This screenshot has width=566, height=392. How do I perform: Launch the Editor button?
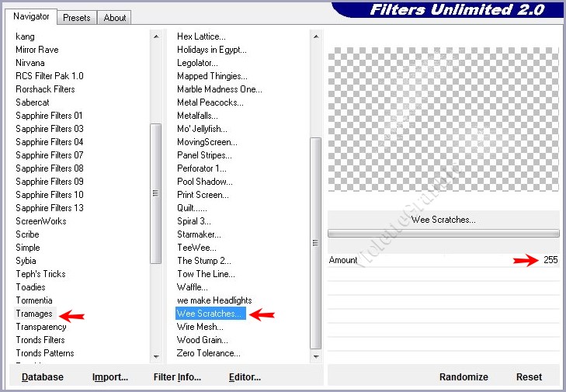point(245,377)
